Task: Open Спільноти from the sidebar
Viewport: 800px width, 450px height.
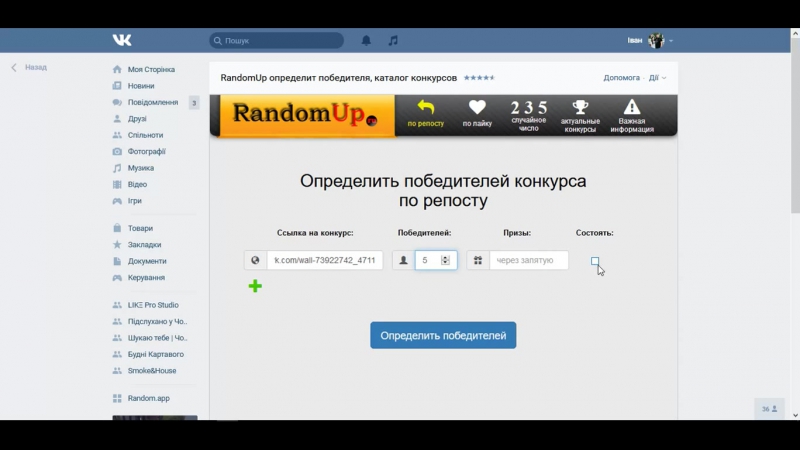Action: [145, 135]
